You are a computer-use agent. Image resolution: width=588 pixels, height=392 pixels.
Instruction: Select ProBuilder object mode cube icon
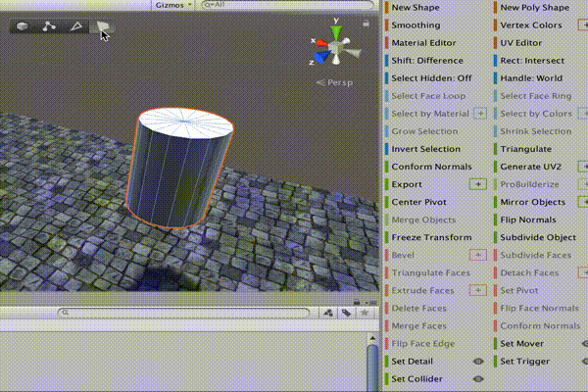point(23,26)
